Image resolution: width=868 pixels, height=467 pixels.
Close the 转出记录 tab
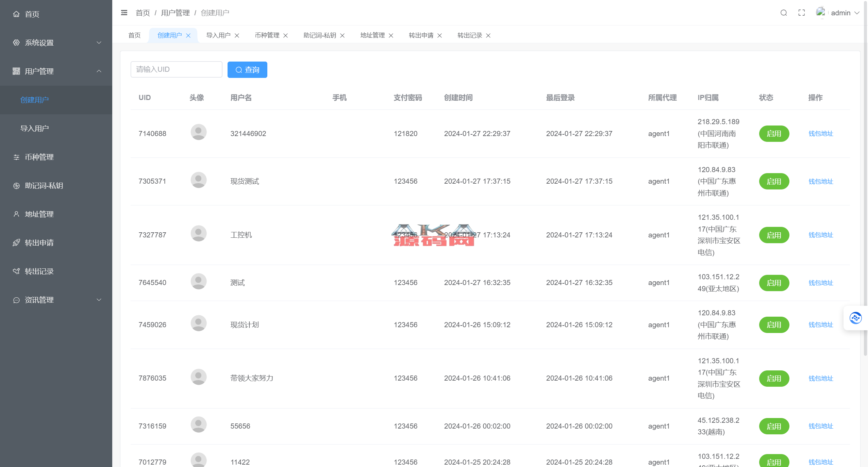pos(488,36)
